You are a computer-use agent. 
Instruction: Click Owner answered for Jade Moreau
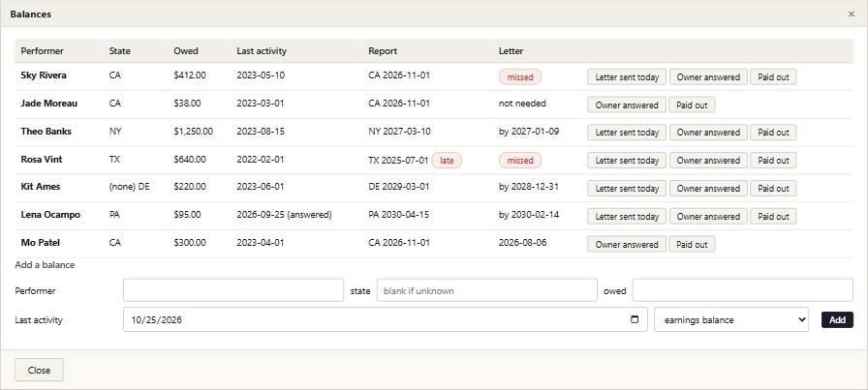[x=627, y=105]
